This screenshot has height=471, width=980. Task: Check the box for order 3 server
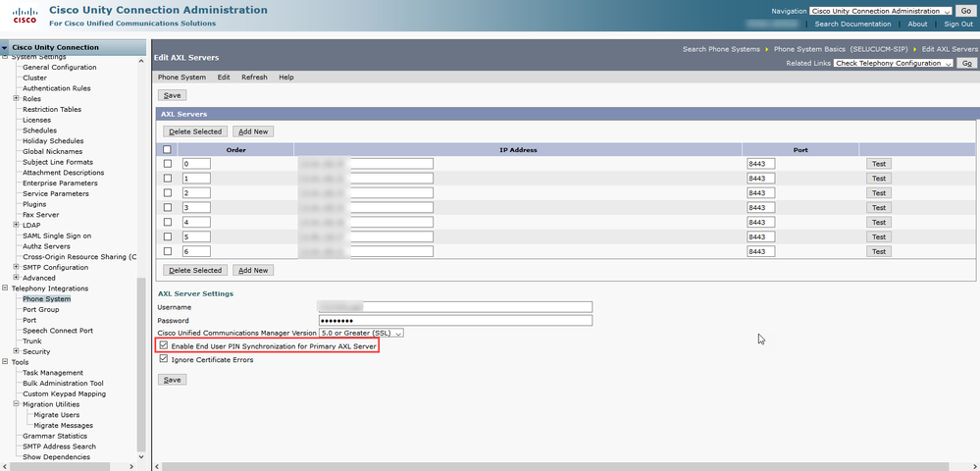(167, 207)
